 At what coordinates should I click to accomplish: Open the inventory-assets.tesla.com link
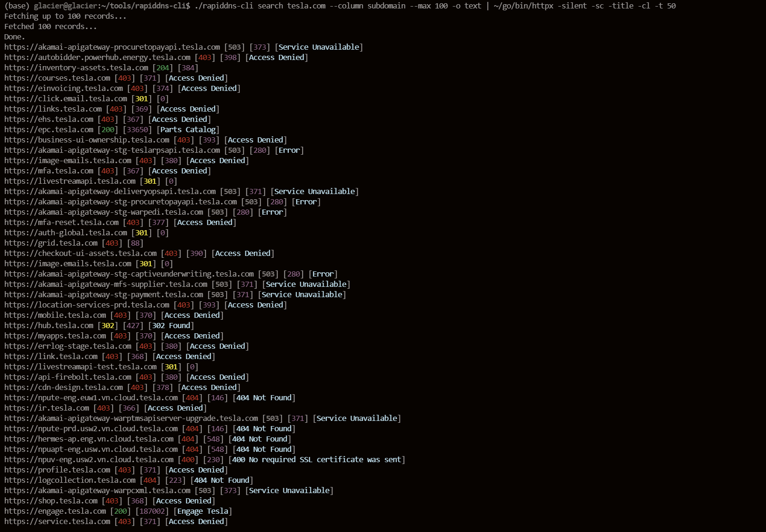point(74,67)
